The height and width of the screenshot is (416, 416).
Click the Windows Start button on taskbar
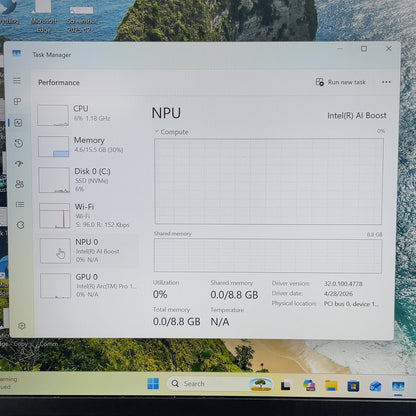coord(153,384)
